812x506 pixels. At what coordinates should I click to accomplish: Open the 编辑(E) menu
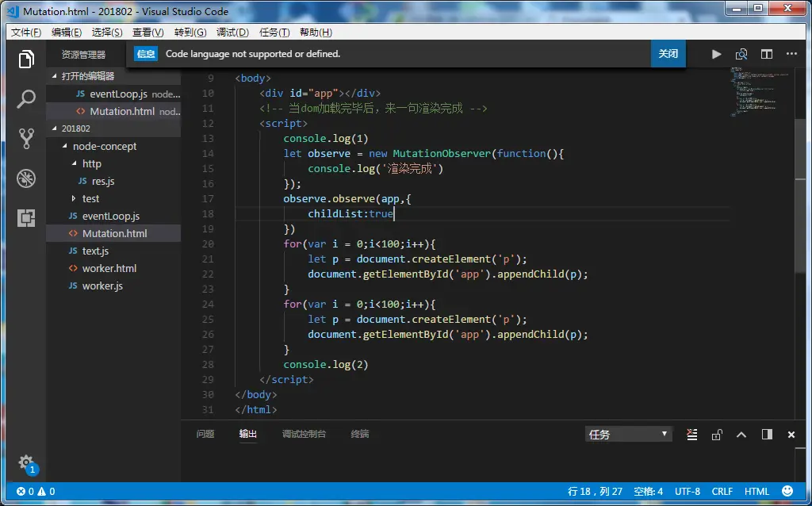pyautogui.click(x=67, y=32)
